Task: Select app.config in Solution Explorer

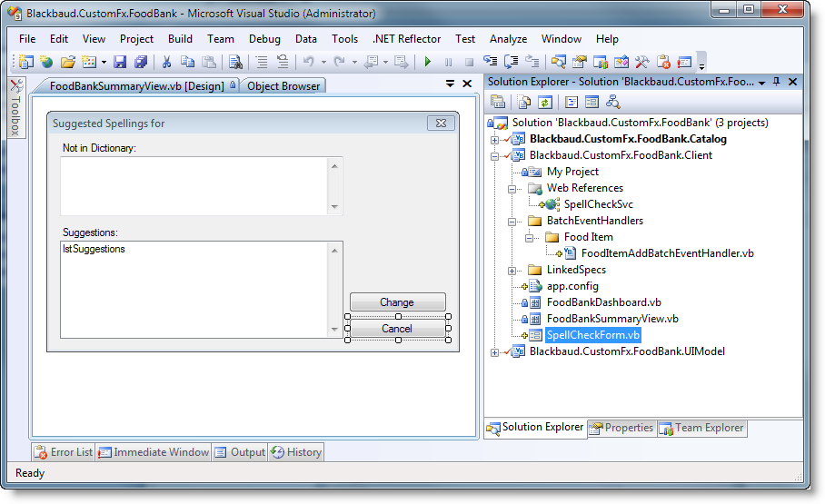Action: coord(572,286)
